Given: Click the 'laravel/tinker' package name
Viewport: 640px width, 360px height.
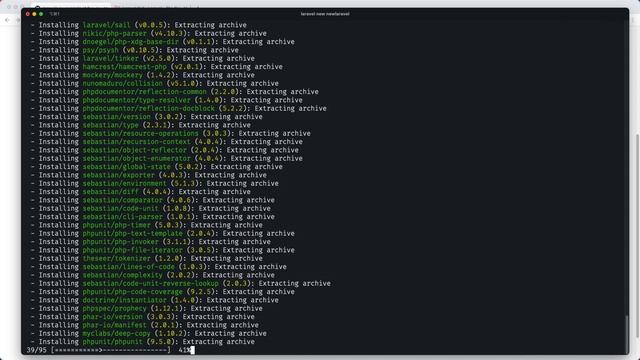Looking at the screenshot, I should [x=110, y=58].
